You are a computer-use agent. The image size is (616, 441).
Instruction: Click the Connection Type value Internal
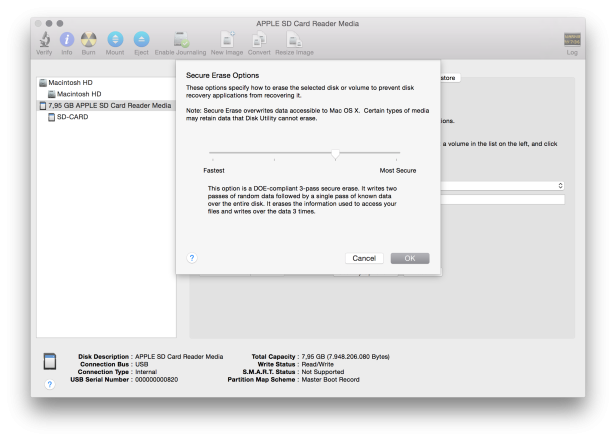point(146,372)
